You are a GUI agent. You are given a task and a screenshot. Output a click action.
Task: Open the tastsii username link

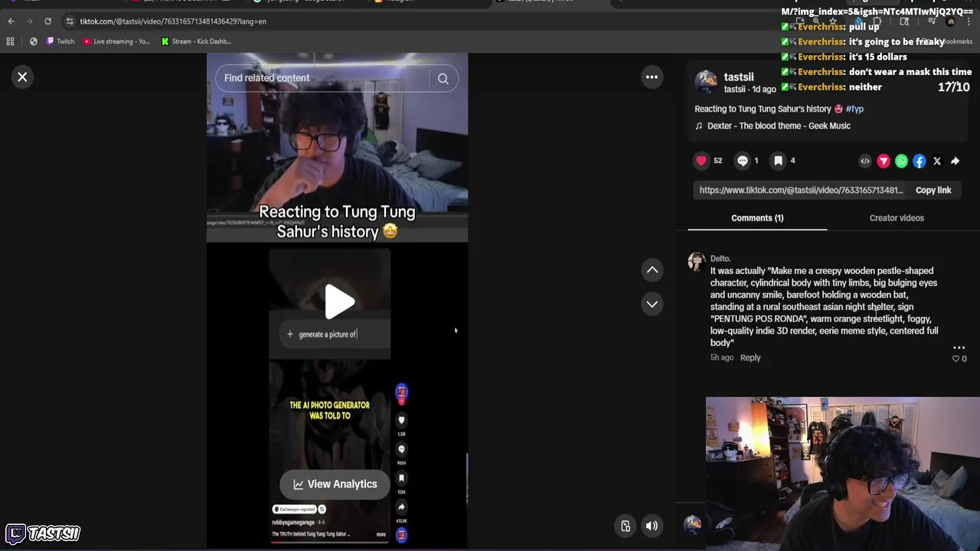(739, 77)
